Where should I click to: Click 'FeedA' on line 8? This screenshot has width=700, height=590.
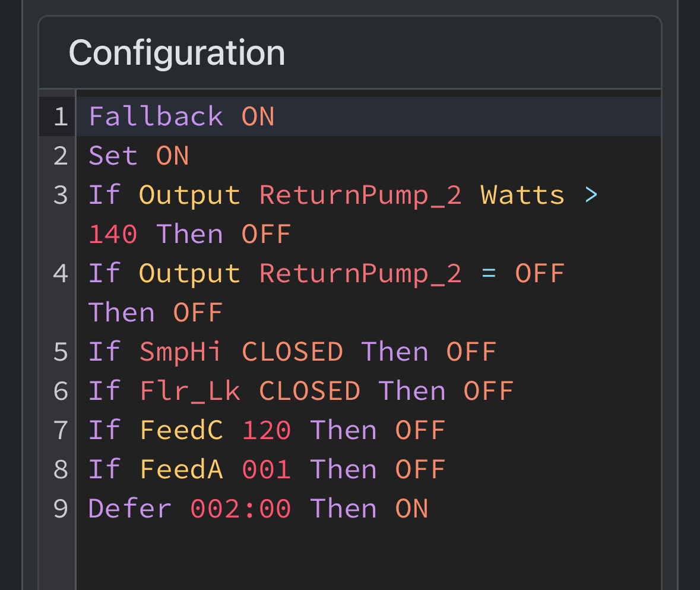(x=181, y=469)
